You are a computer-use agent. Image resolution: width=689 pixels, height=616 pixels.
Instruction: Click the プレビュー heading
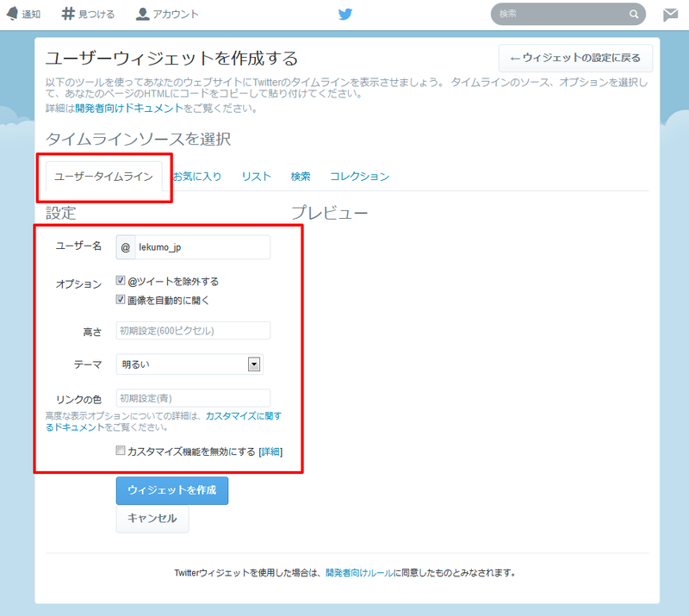(x=330, y=213)
